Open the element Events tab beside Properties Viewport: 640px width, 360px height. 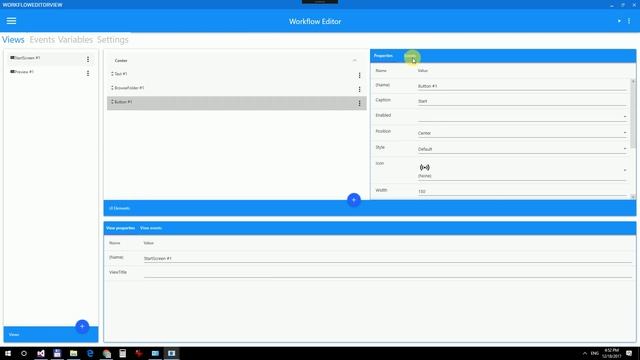point(410,56)
